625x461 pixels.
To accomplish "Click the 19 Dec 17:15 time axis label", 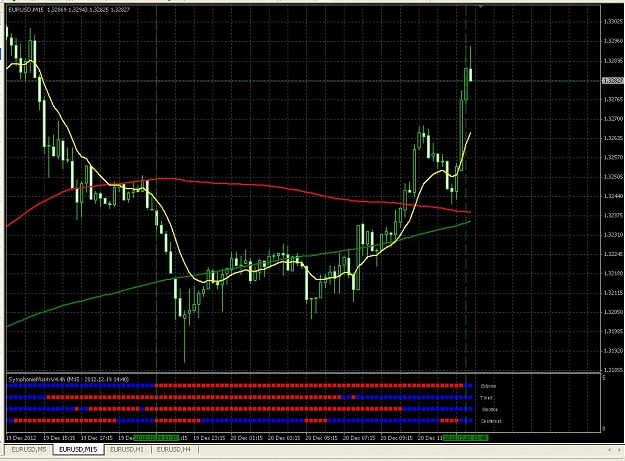I will 97,438.
